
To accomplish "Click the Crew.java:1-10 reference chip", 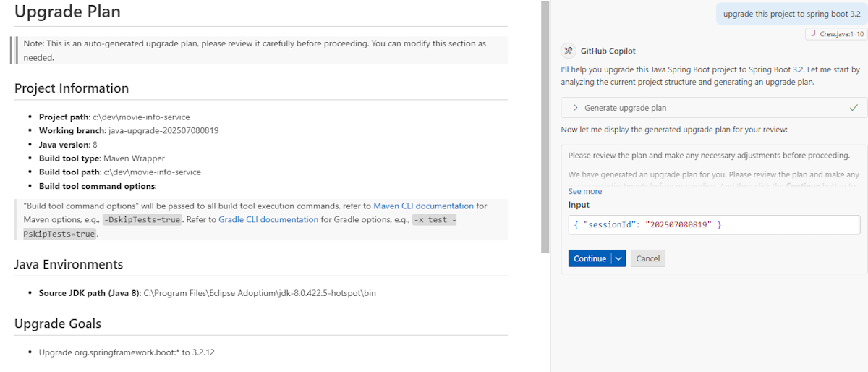I will click(x=835, y=34).
